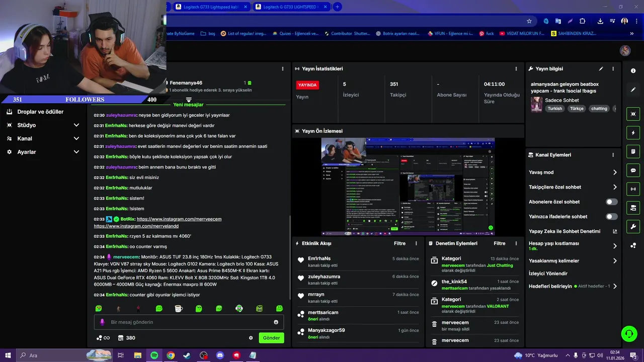644x362 pixels.
Task: Switch to first Logitech G733 Lightspeed browser tab
Action: click(x=212, y=7)
